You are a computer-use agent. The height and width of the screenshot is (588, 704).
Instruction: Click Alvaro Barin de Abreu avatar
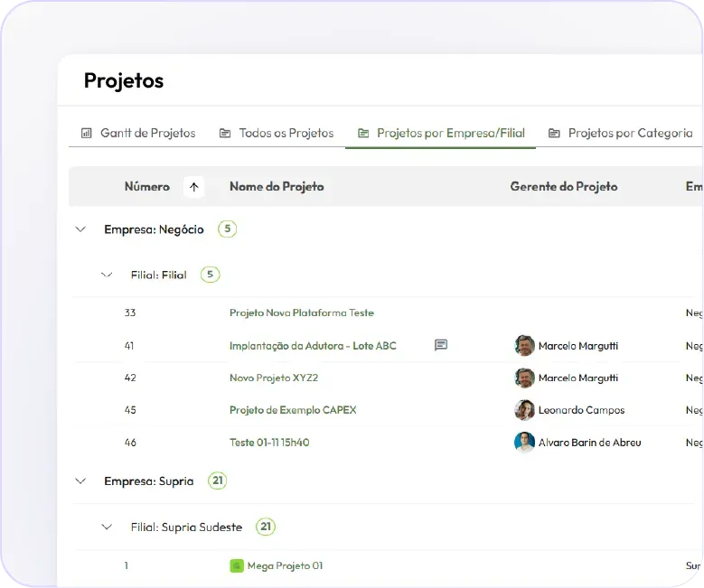click(x=524, y=443)
